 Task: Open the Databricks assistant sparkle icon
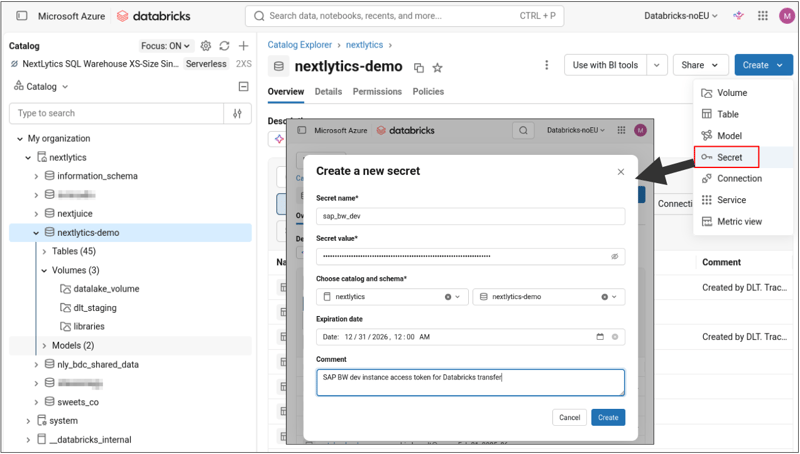click(x=738, y=16)
